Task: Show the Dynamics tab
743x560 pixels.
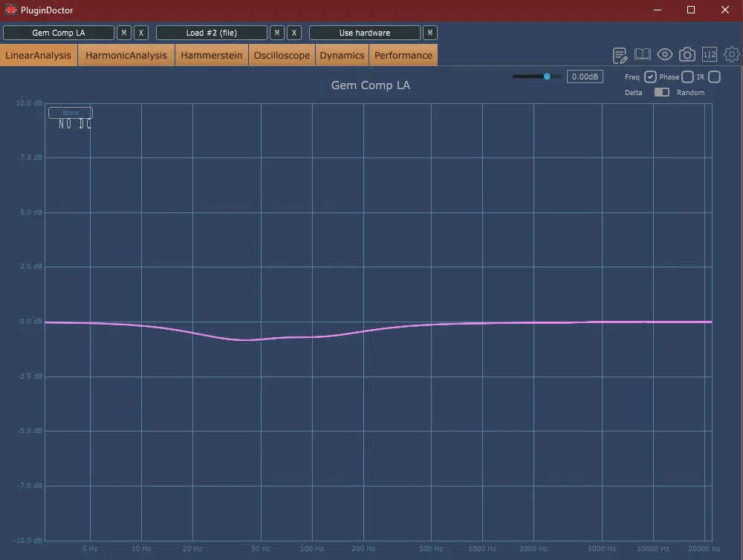Action: [x=342, y=55]
